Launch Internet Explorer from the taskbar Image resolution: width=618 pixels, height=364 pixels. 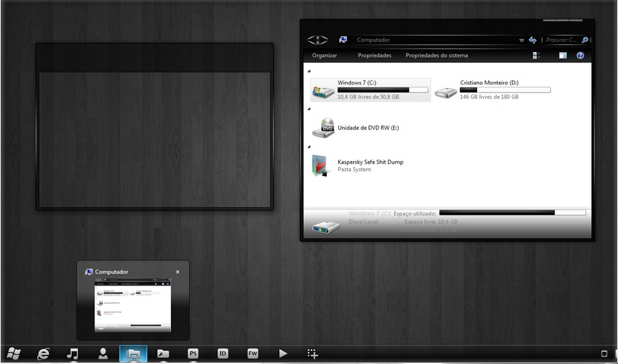(x=43, y=354)
